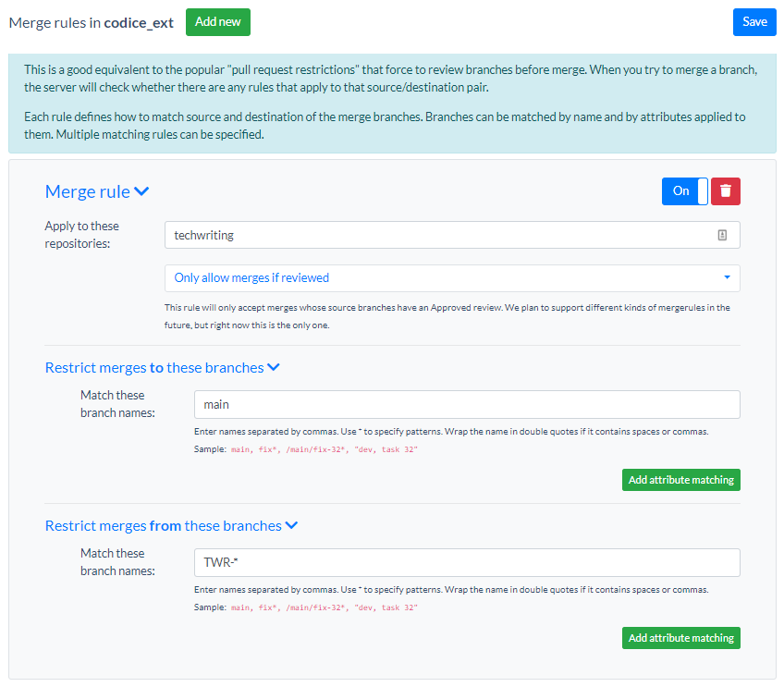Click 'Restrict merges from these branches' heading
This screenshot has width=784, height=687.
point(163,526)
